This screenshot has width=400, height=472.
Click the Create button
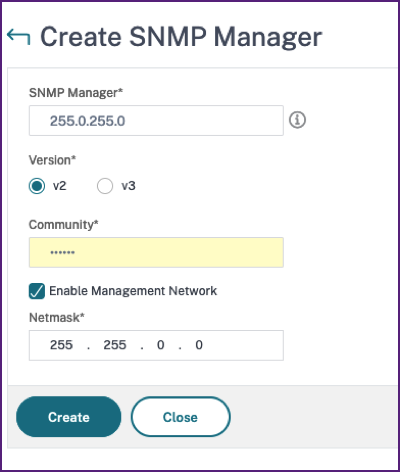click(x=69, y=417)
